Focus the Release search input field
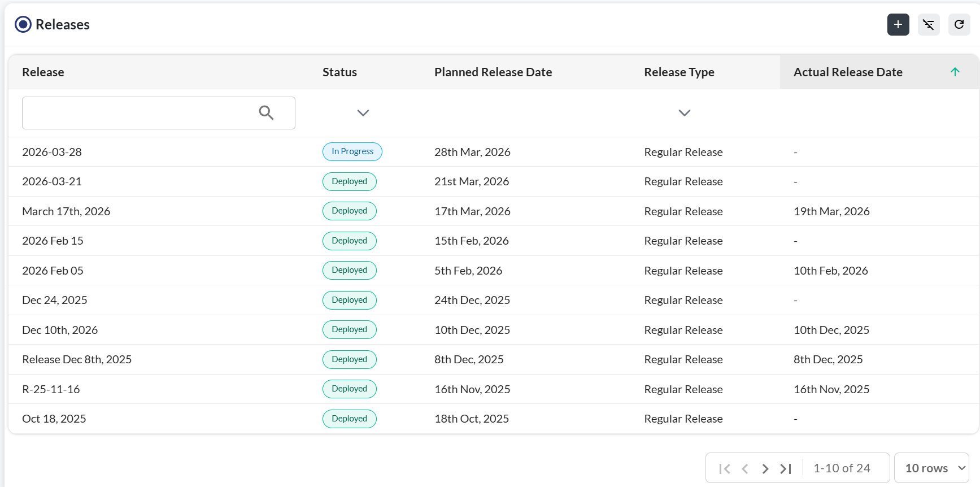980x487 pixels. tap(159, 113)
